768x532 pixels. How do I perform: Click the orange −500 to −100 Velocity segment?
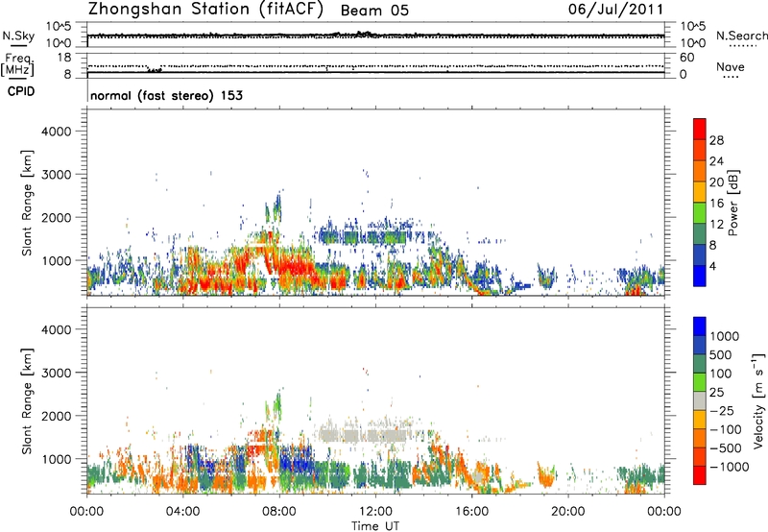pos(700,438)
